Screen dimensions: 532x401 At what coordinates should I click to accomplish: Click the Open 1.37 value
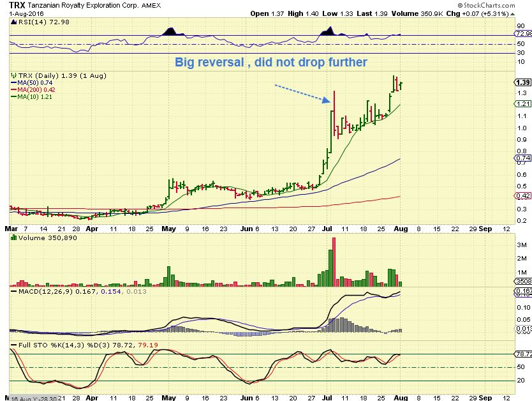[x=267, y=14]
